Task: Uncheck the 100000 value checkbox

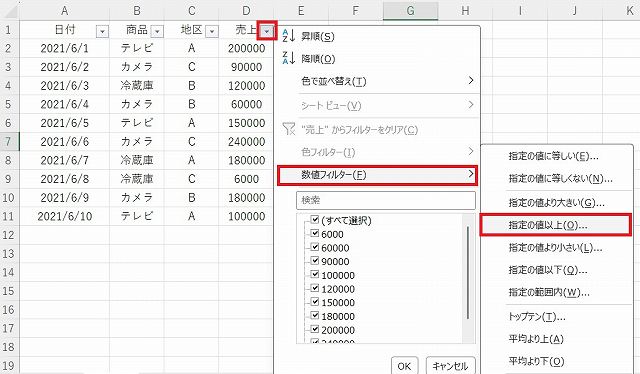Action: [x=315, y=274]
